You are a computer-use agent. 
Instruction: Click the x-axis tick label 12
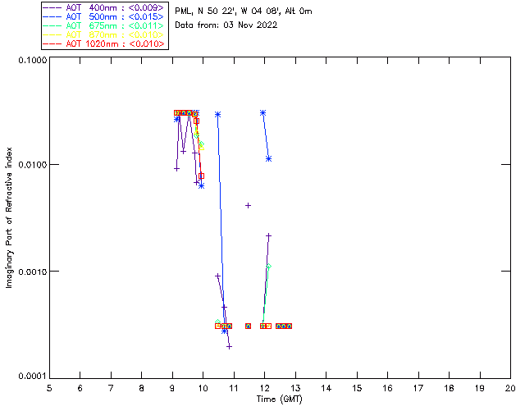(x=264, y=388)
